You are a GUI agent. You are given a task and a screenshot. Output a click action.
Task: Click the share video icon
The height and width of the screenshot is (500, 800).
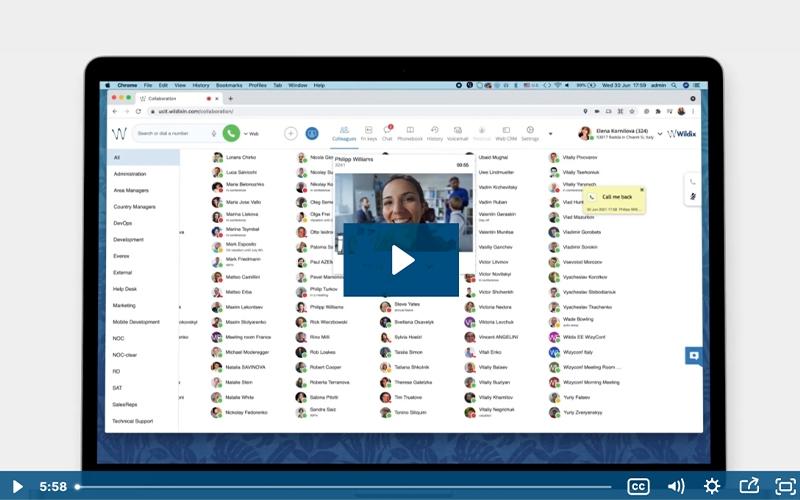pos(749,486)
